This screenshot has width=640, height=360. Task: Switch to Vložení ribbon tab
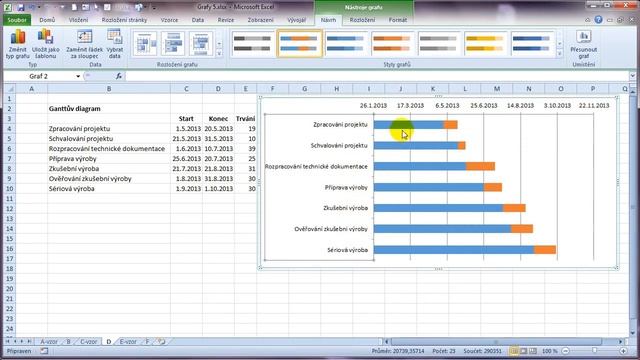[x=78, y=20]
